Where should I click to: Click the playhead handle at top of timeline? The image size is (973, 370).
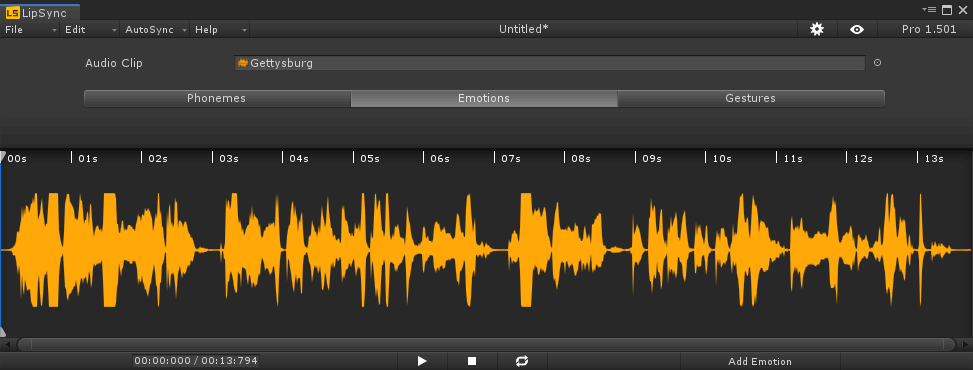click(2, 156)
